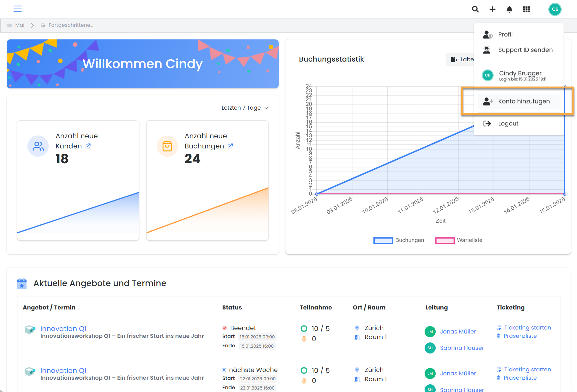The image size is (577, 392).
Task: Open Jonas Müller's profile link
Action: (458, 331)
